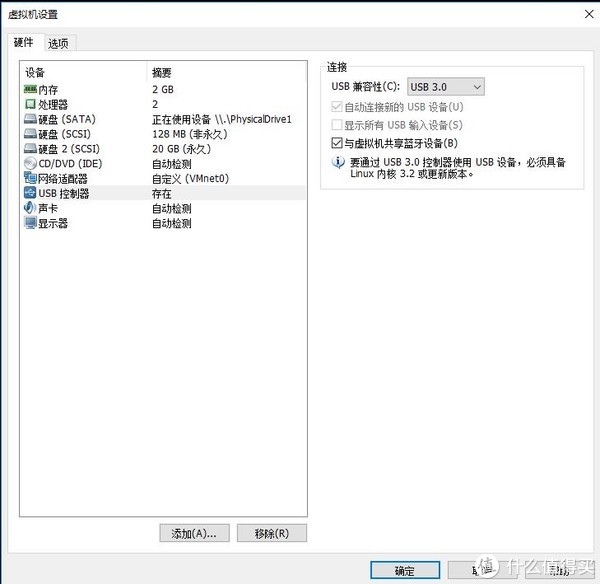Click the memory (内存) device icon

(30, 89)
